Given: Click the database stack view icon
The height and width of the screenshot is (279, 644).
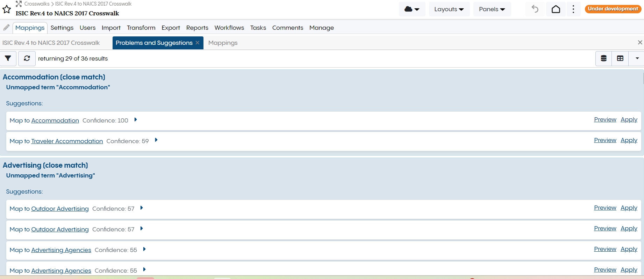Looking at the screenshot, I should tap(603, 58).
